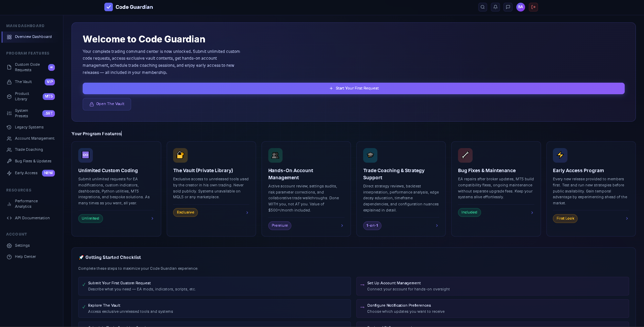Click the Code Guardian checkmark logo
The width and height of the screenshot is (644, 327).
[108, 7]
